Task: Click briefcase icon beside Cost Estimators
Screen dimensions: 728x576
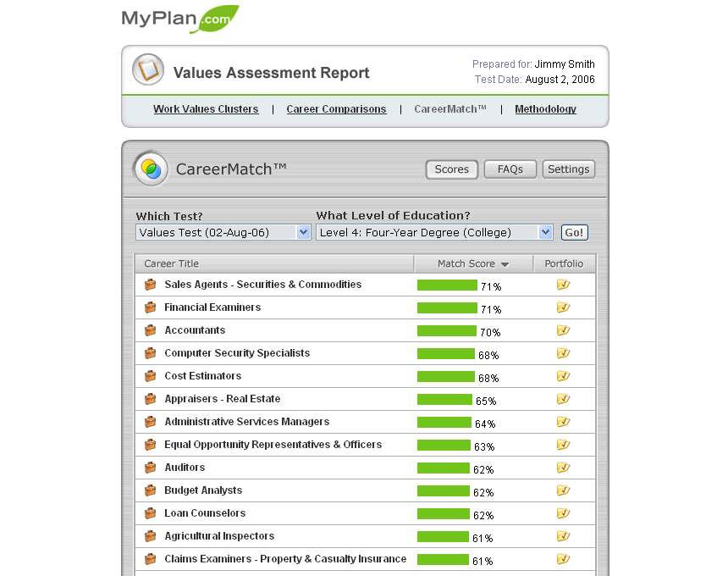Action: [x=150, y=376]
